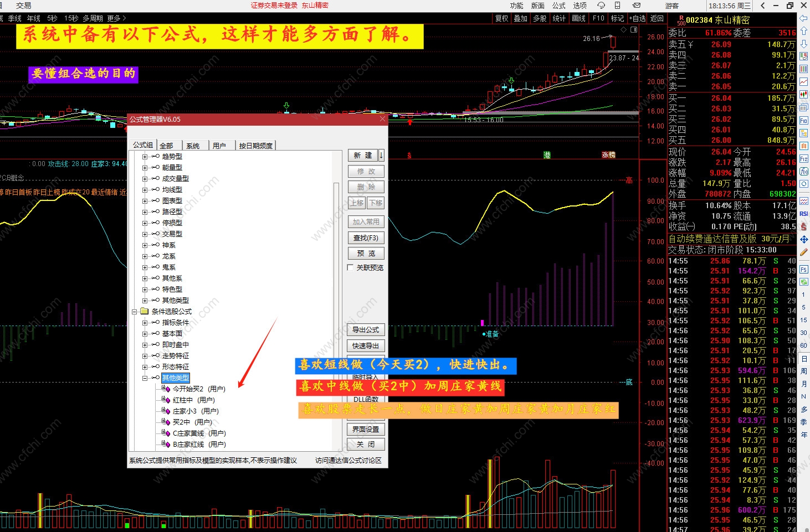Select the 季 period button in sidebar
810x532 pixels.
[x=804, y=422]
